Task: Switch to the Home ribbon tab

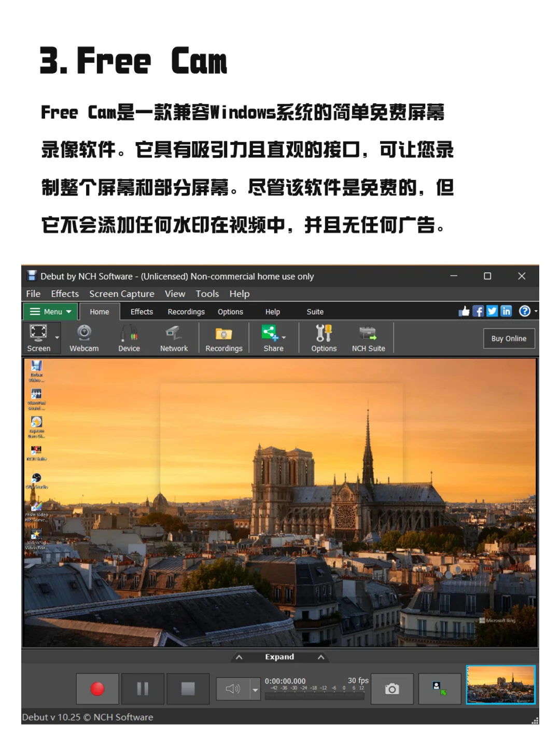Action: click(x=100, y=312)
